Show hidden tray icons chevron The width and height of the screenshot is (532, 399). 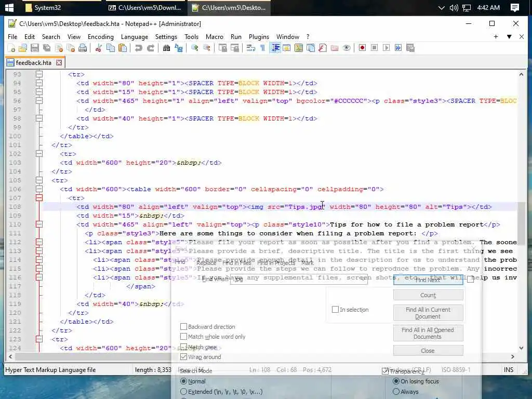click(x=441, y=7)
